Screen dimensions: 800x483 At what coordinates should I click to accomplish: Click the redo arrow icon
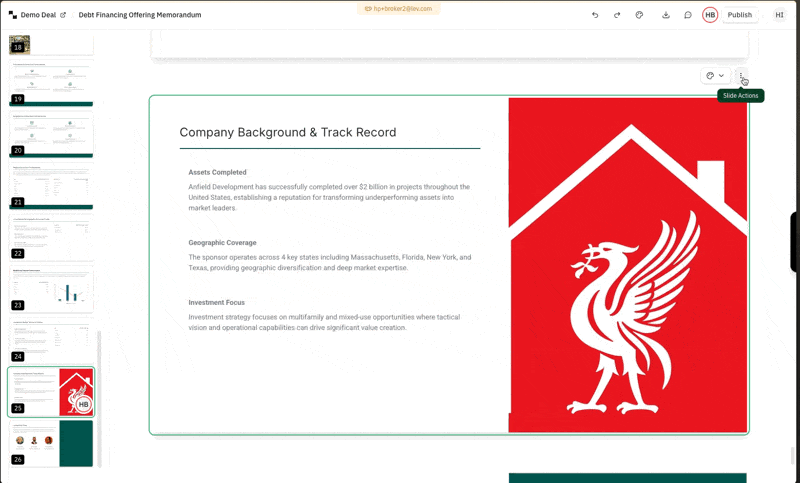point(617,15)
